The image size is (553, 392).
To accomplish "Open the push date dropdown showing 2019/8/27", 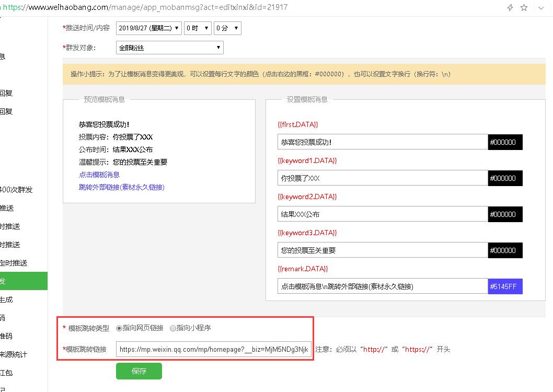I will coord(148,28).
